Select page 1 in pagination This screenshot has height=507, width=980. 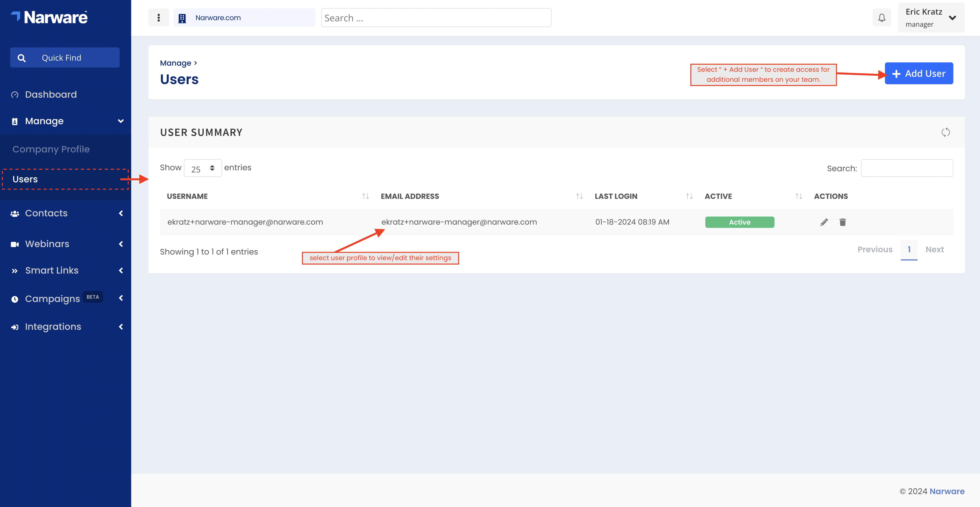(x=909, y=250)
